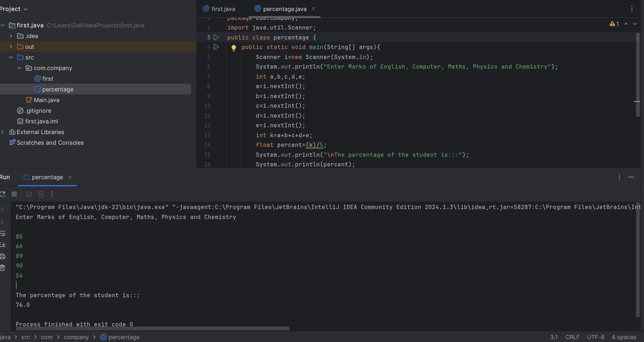Open Run toolbar more actions menu
The height and width of the screenshot is (342, 644).
[52, 194]
